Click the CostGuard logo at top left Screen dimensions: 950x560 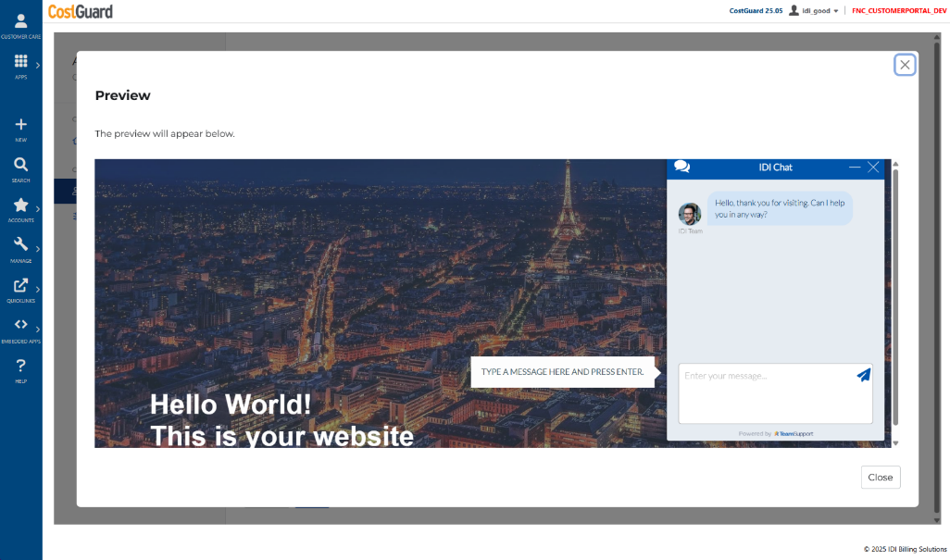click(79, 11)
